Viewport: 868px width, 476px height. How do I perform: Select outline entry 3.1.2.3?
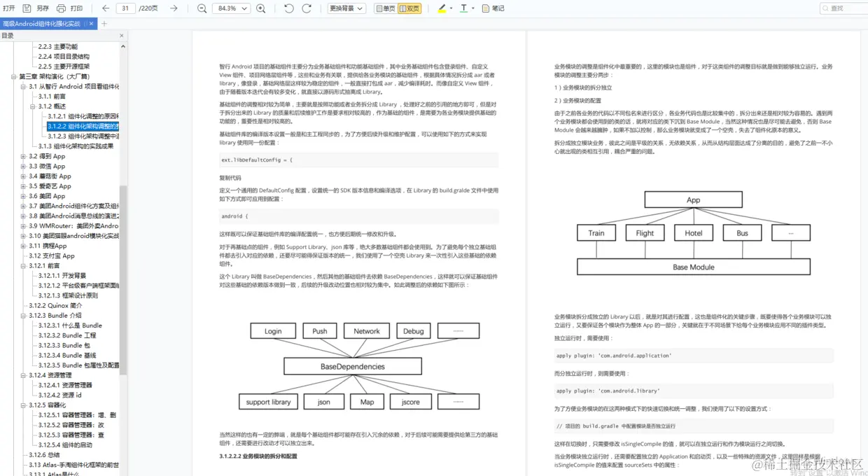(83, 136)
